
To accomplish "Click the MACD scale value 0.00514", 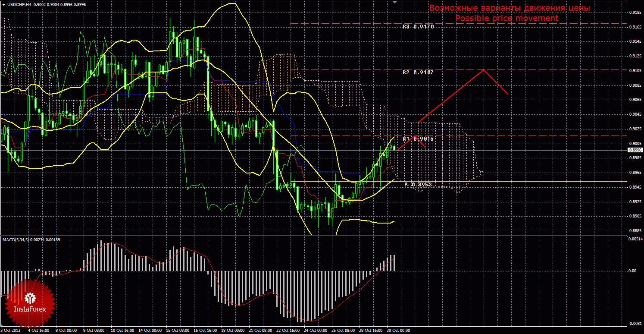I will tap(635, 239).
